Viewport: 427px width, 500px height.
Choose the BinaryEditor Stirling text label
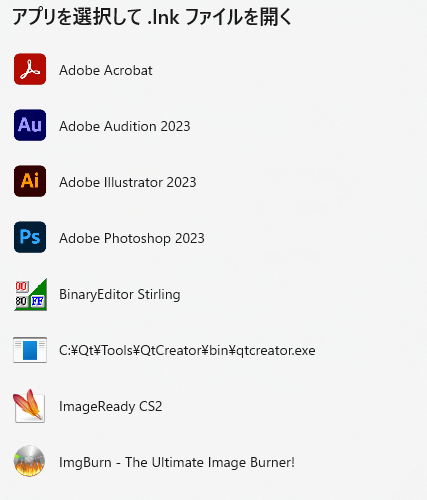[120, 294]
